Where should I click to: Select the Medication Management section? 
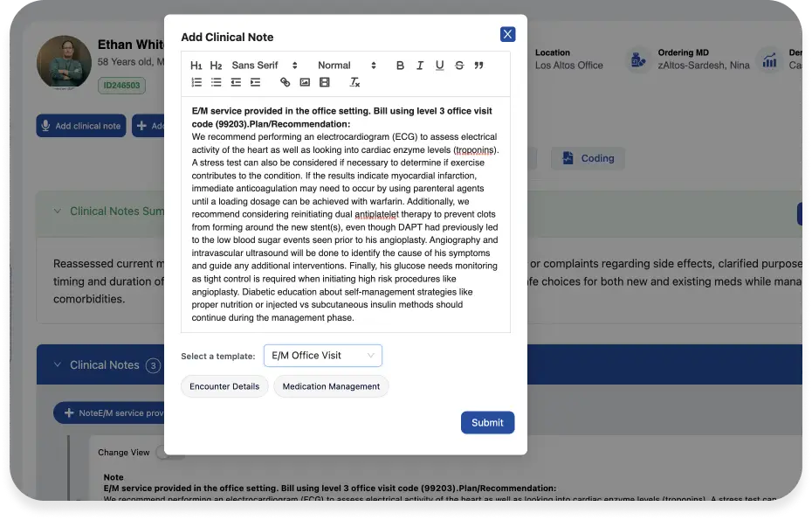coord(331,386)
